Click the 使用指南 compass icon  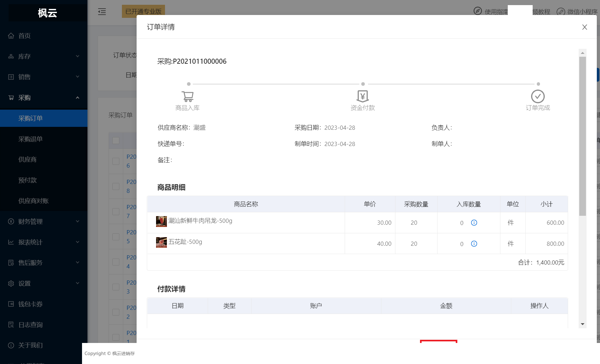[x=477, y=11]
